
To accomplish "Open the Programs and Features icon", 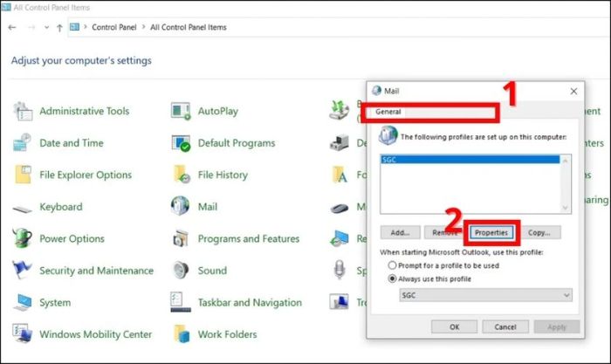I will pos(181,238).
